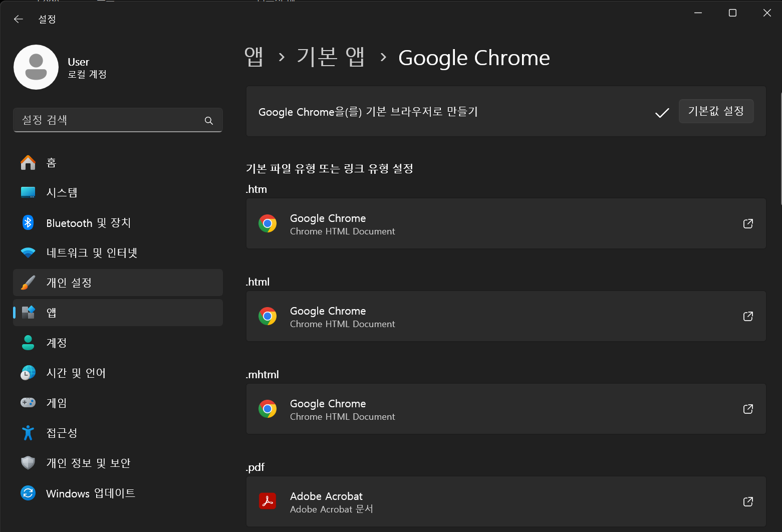Viewport: 782px width, 532px height.
Task: Select the Bluetooth 및 장치 sidebar icon
Action: [x=28, y=223]
